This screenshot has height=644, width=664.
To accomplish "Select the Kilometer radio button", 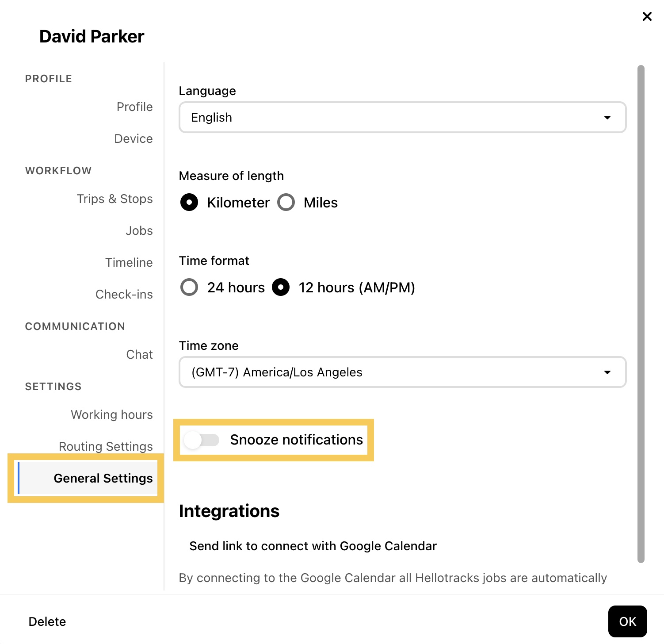I will click(189, 203).
